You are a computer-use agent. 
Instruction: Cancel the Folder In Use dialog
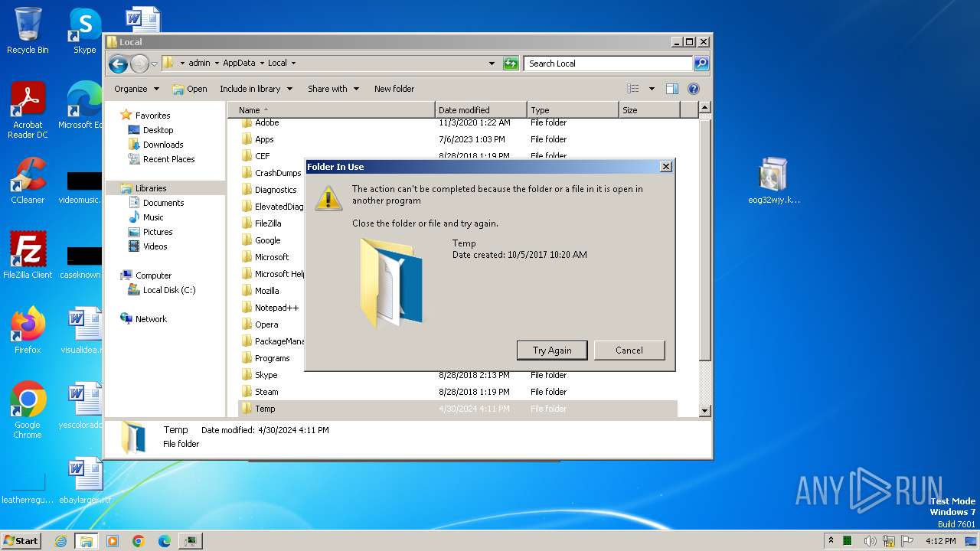(x=629, y=350)
